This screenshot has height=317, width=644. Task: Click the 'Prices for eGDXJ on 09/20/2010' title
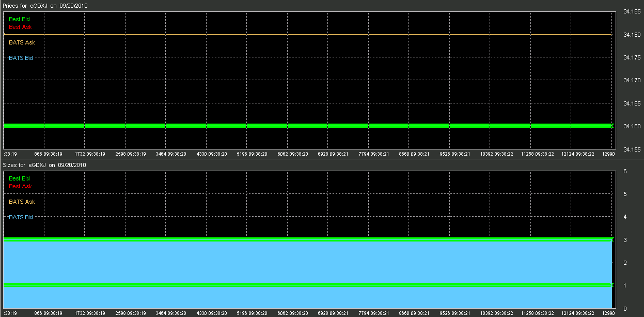[44, 6]
